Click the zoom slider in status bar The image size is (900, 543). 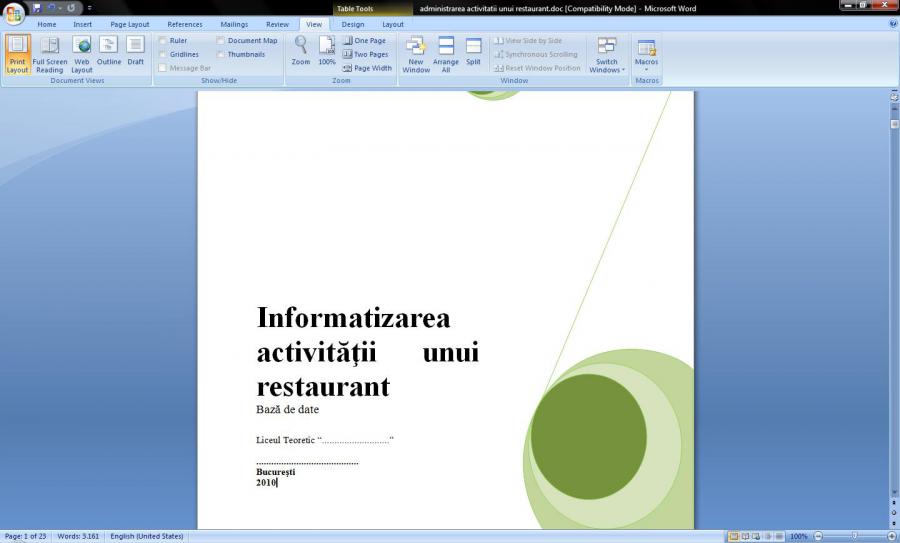click(852, 537)
